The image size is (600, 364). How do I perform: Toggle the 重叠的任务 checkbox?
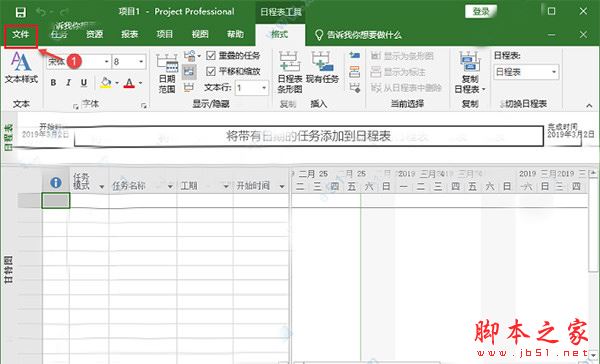(211, 56)
